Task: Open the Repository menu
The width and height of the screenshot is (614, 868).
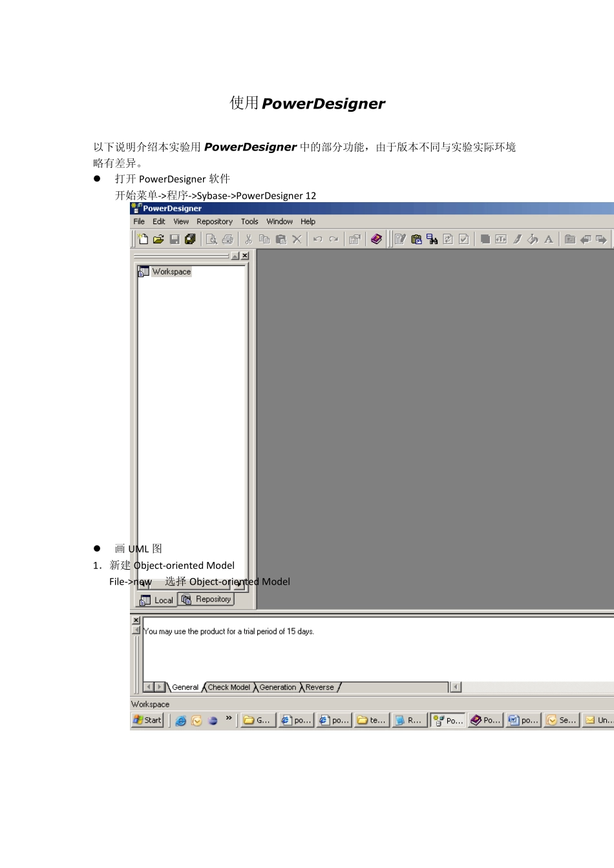Action: (x=215, y=222)
